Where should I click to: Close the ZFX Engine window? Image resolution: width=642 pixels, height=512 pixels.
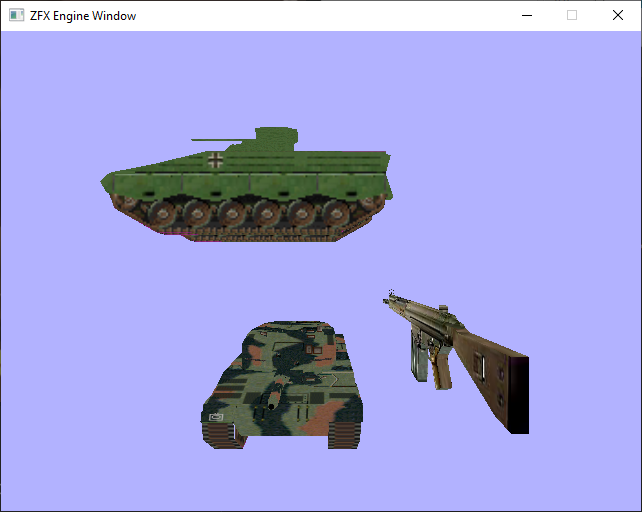[x=618, y=16]
